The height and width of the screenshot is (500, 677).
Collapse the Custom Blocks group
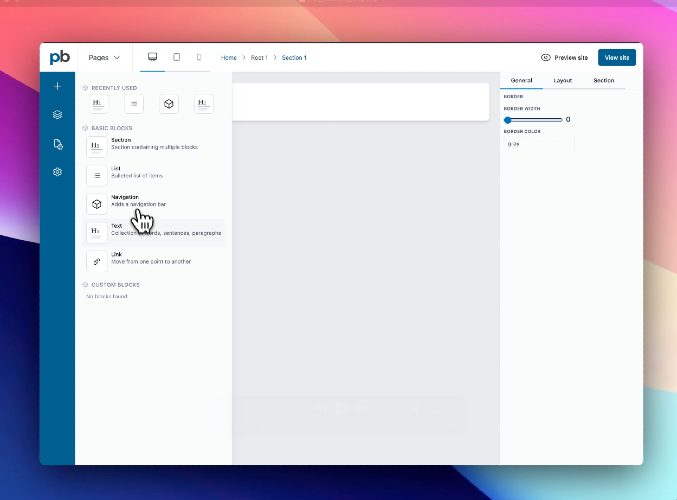click(x=85, y=285)
